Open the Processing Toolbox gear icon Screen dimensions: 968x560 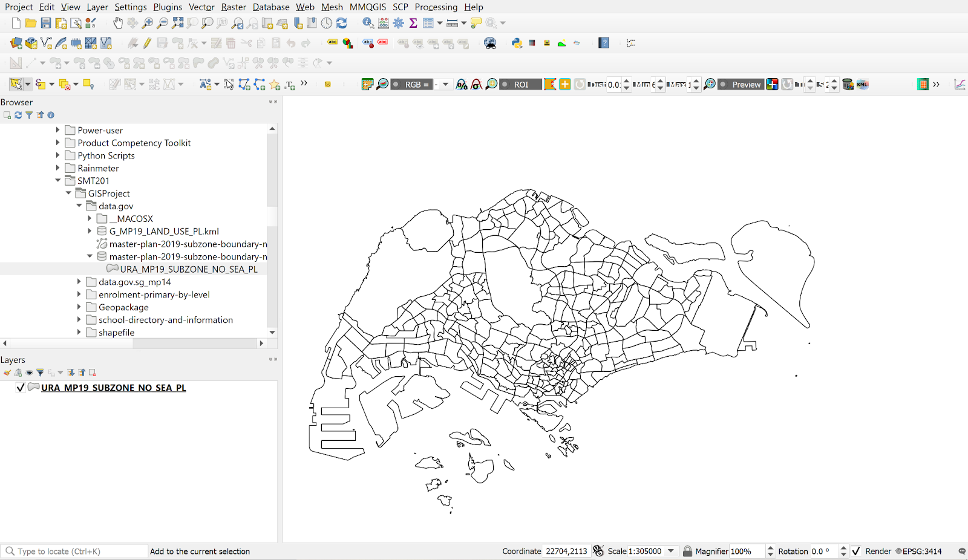(x=398, y=23)
